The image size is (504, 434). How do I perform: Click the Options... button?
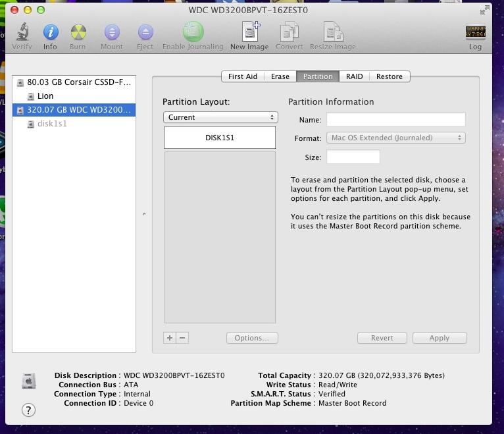click(252, 338)
